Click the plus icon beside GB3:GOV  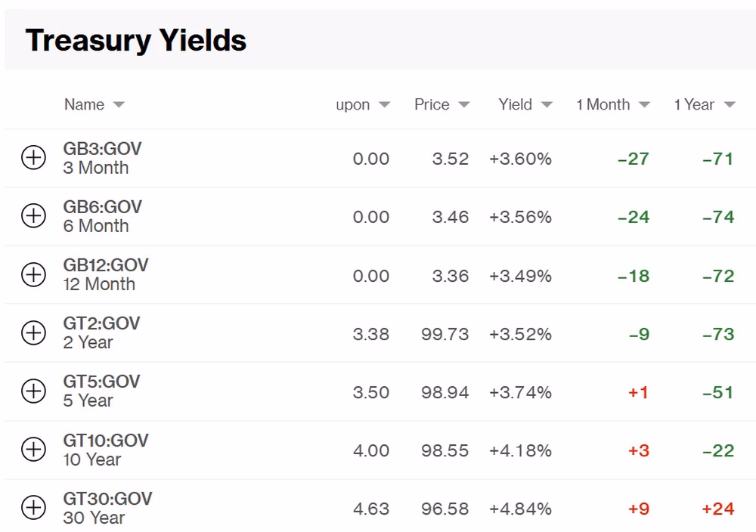tap(33, 158)
